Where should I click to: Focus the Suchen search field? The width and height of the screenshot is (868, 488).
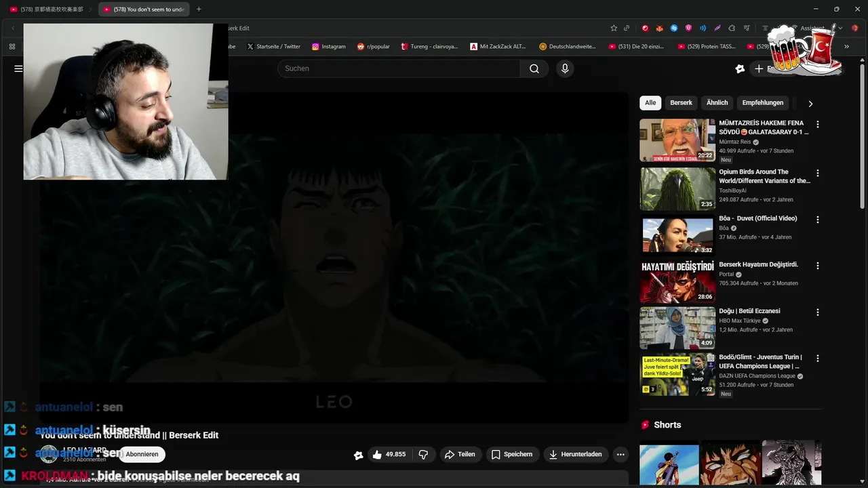click(x=399, y=68)
